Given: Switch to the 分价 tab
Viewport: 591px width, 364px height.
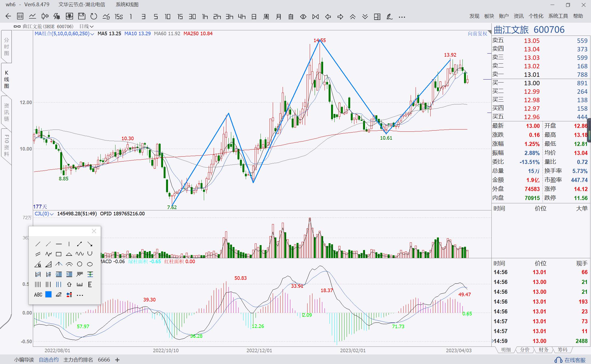Looking at the screenshot, I should pos(525,350).
